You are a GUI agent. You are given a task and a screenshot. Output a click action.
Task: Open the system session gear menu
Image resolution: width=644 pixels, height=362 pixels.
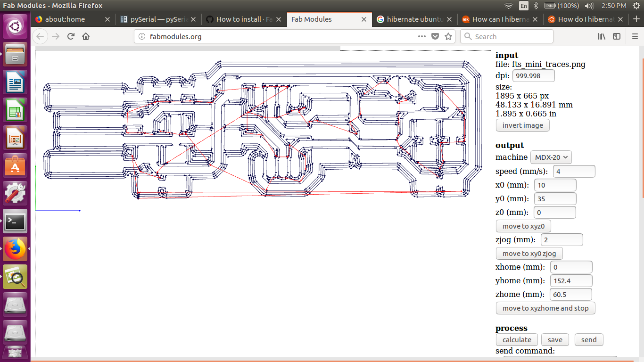[x=636, y=6]
